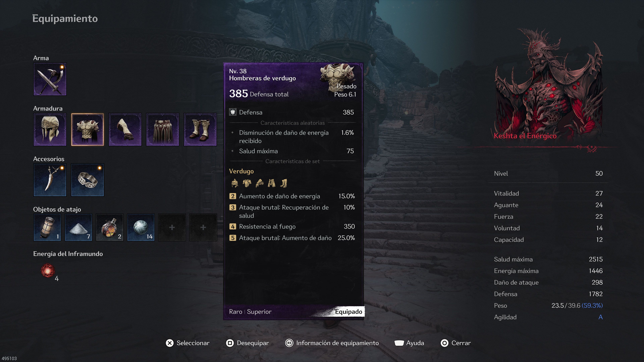Select the fang necklace accessory slot
Viewport: 644px width, 362px height.
click(x=50, y=180)
